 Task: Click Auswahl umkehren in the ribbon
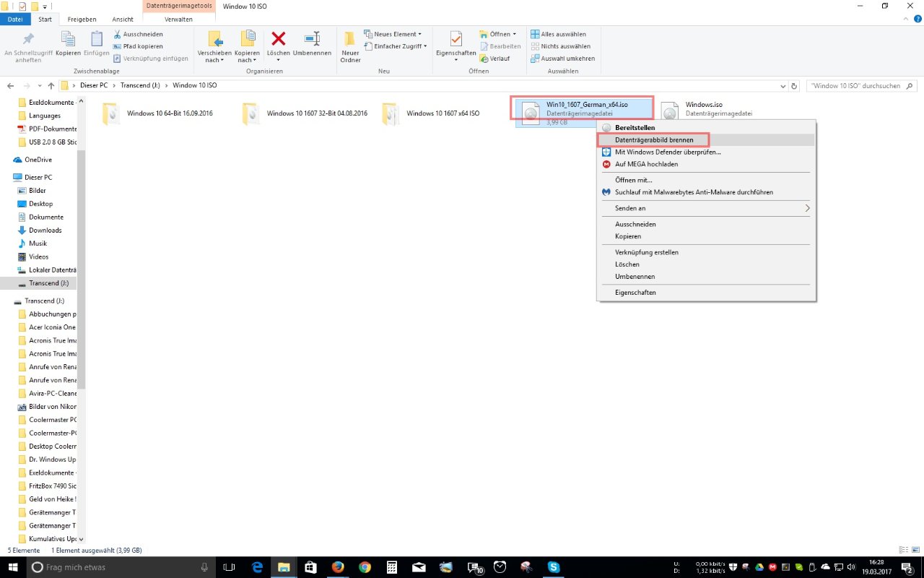(x=562, y=59)
